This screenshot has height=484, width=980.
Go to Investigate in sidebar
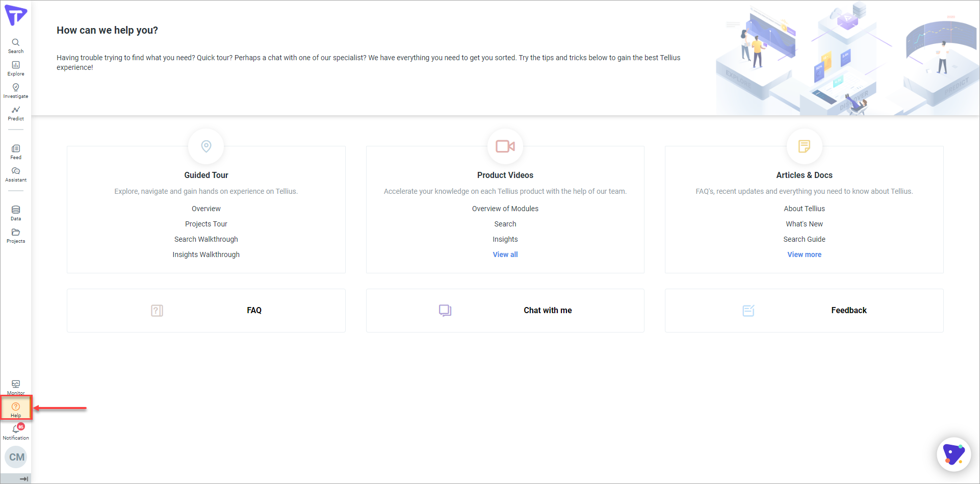click(16, 90)
